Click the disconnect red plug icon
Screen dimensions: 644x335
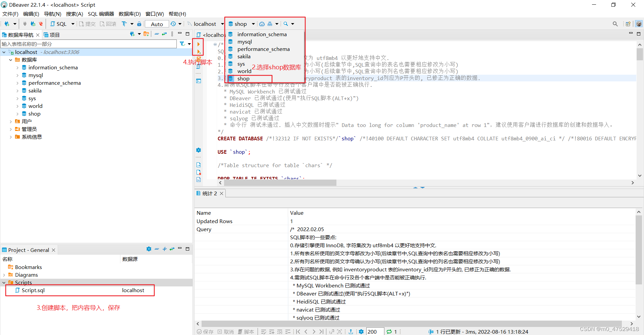41,24
